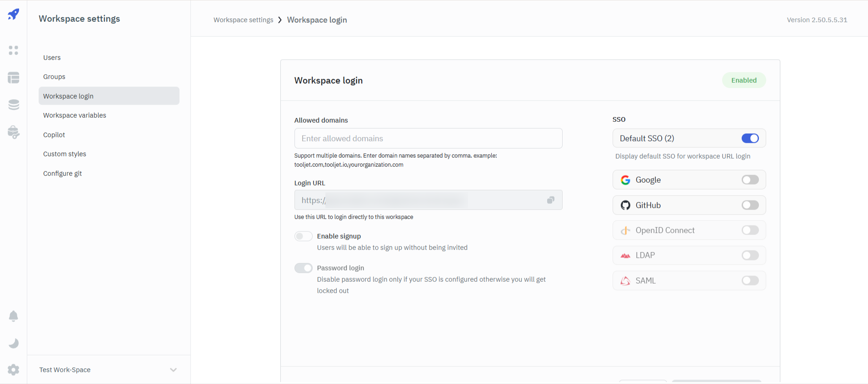868x384 pixels.
Task: Enable the GitHub SSO toggle
Action: pyautogui.click(x=750, y=205)
